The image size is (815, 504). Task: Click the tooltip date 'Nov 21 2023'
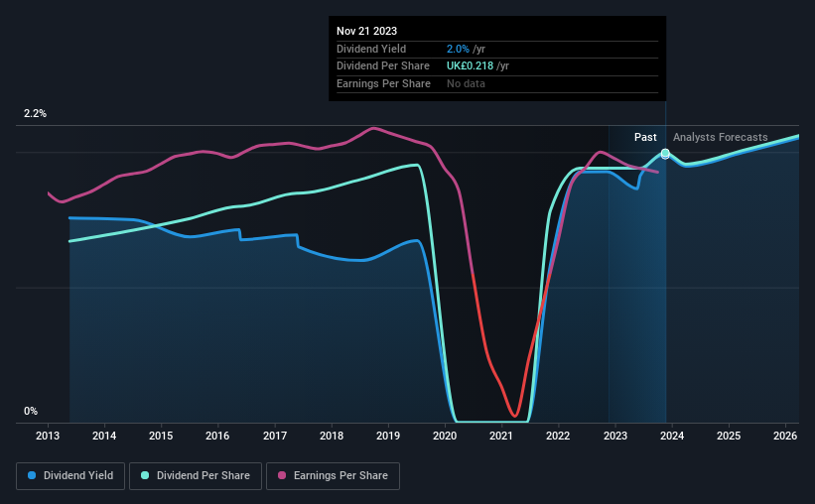point(366,31)
